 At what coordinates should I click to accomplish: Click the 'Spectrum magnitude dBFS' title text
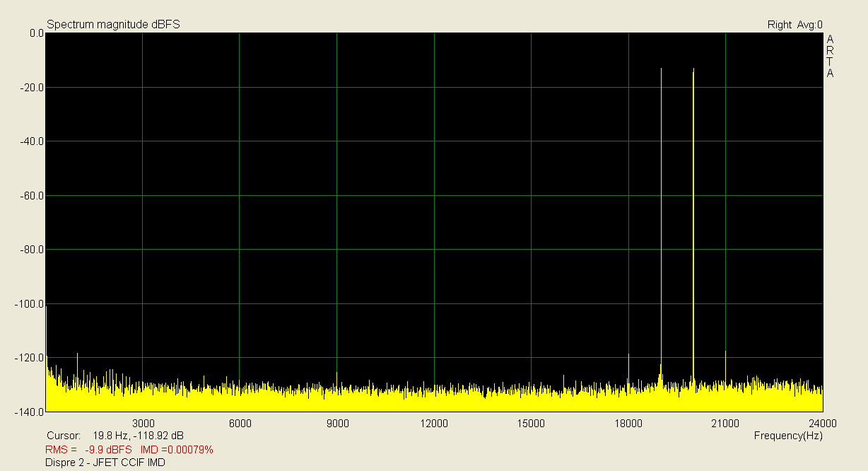(x=113, y=25)
